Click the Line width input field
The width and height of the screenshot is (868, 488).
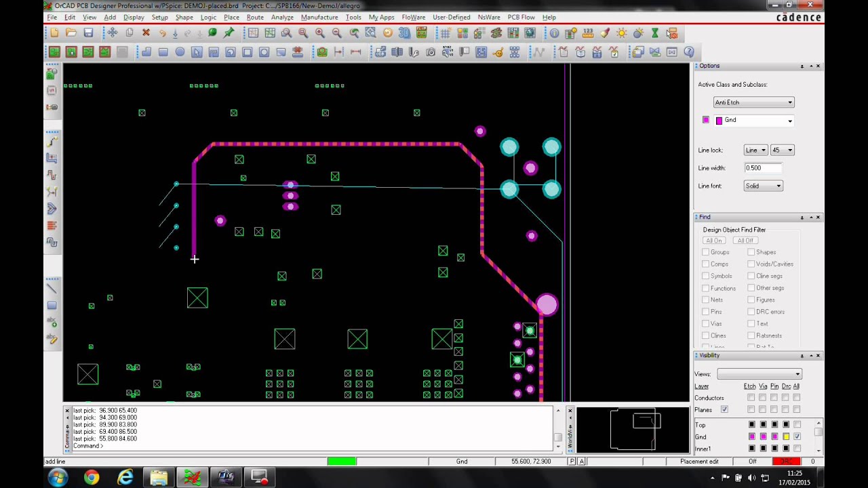click(x=763, y=168)
